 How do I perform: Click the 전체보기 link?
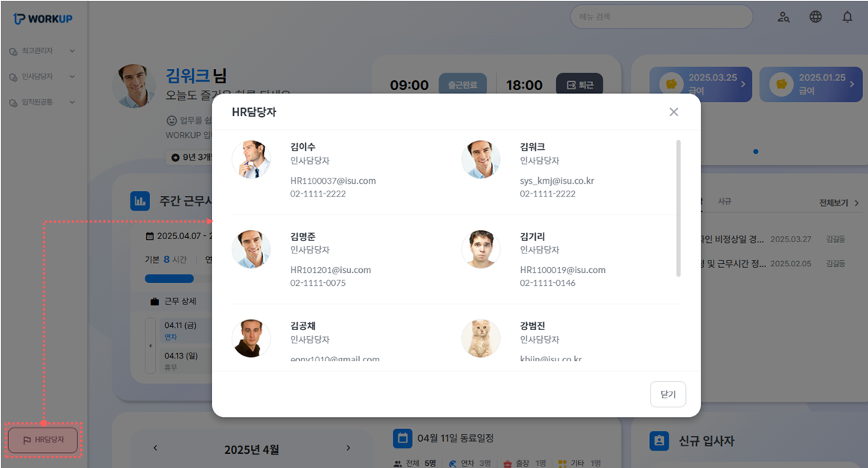click(840, 202)
